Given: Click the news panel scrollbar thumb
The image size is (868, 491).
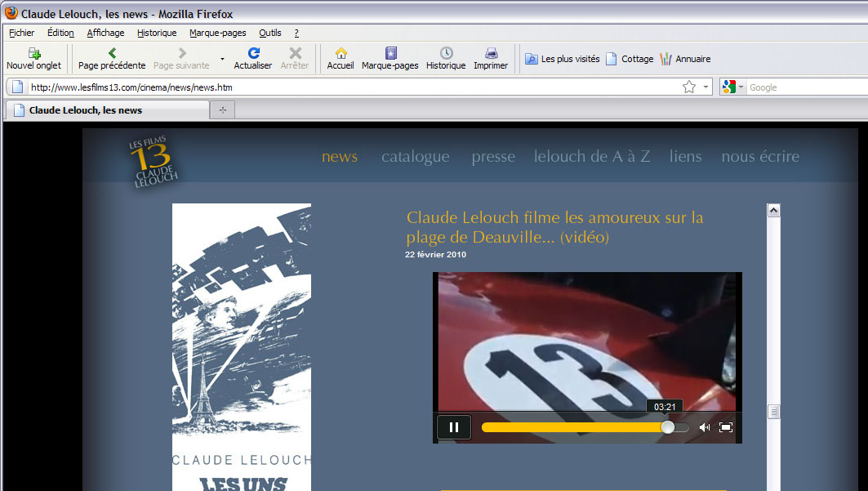Looking at the screenshot, I should pyautogui.click(x=773, y=412).
